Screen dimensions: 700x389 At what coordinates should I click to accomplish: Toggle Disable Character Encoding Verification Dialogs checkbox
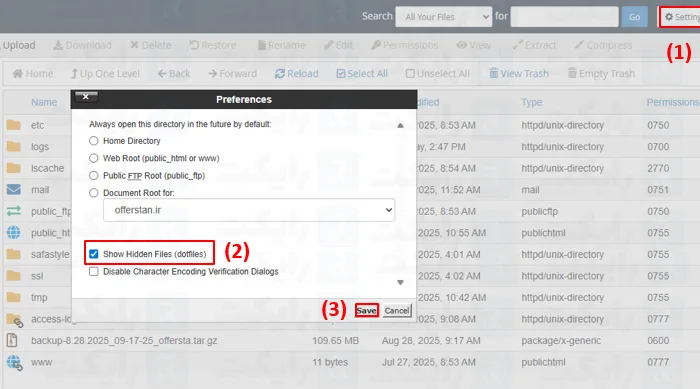pos(93,272)
